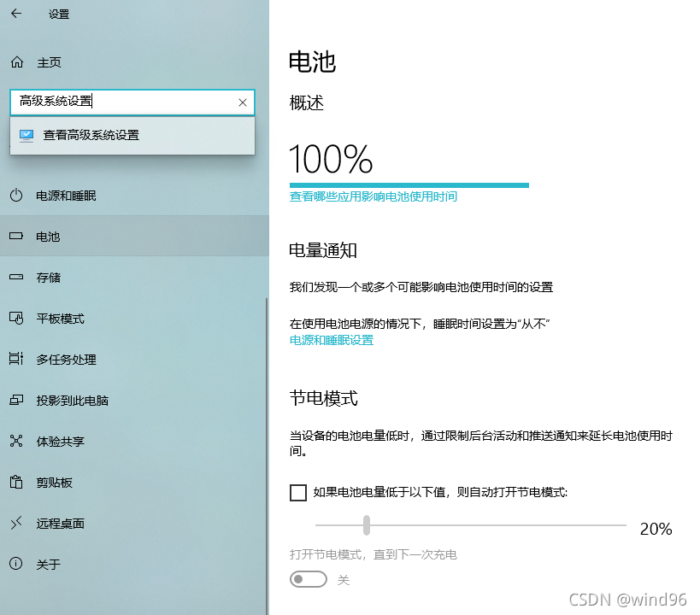This screenshot has width=700, height=615.
Task: Clear the search box with the X
Action: point(243,102)
